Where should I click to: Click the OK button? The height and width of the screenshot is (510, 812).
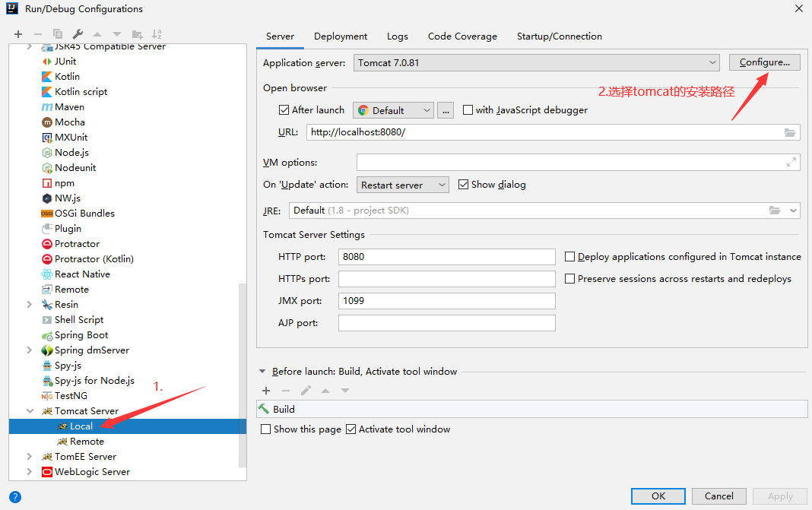(658, 496)
